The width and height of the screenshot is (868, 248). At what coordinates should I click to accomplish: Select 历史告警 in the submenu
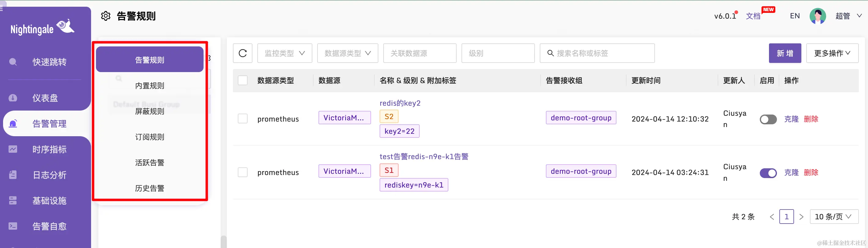[150, 188]
